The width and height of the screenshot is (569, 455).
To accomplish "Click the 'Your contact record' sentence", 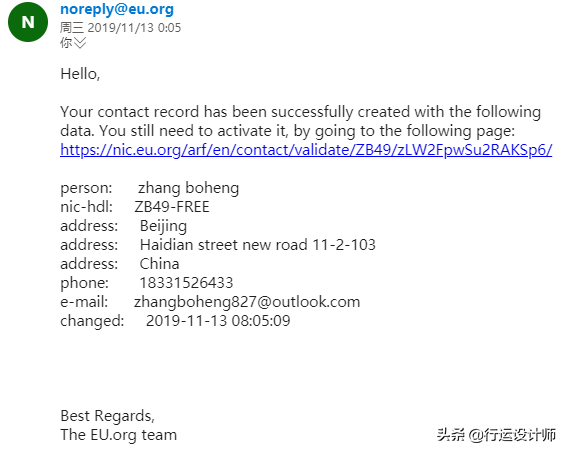I will [300, 112].
